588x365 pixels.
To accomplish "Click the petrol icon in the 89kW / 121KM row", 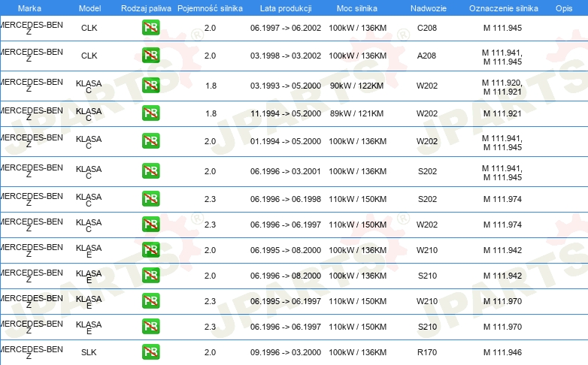I will pyautogui.click(x=150, y=113).
